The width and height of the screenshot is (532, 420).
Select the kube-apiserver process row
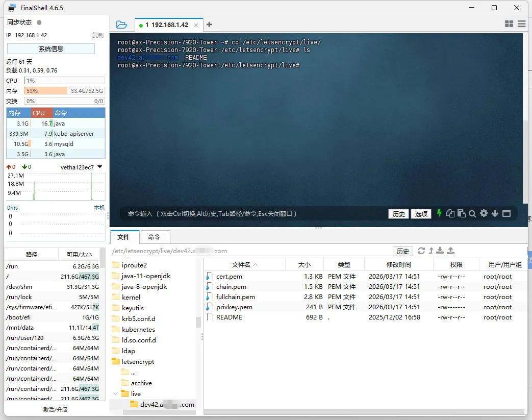tap(56, 133)
